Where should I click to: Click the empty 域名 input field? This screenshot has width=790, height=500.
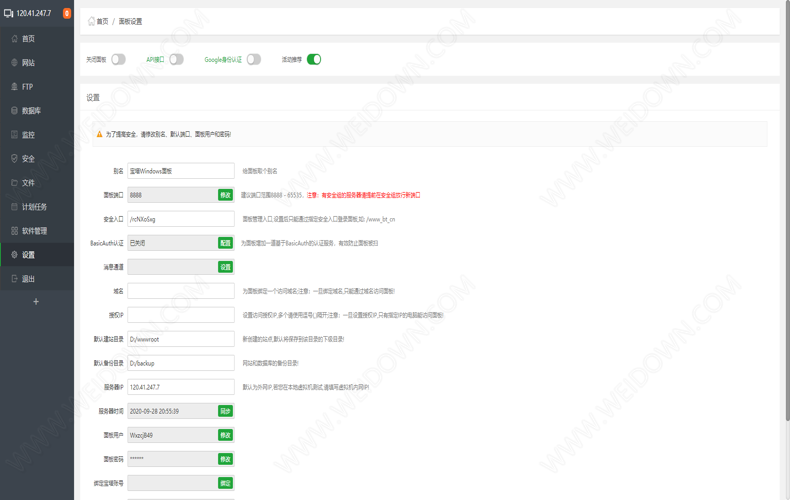(x=181, y=291)
